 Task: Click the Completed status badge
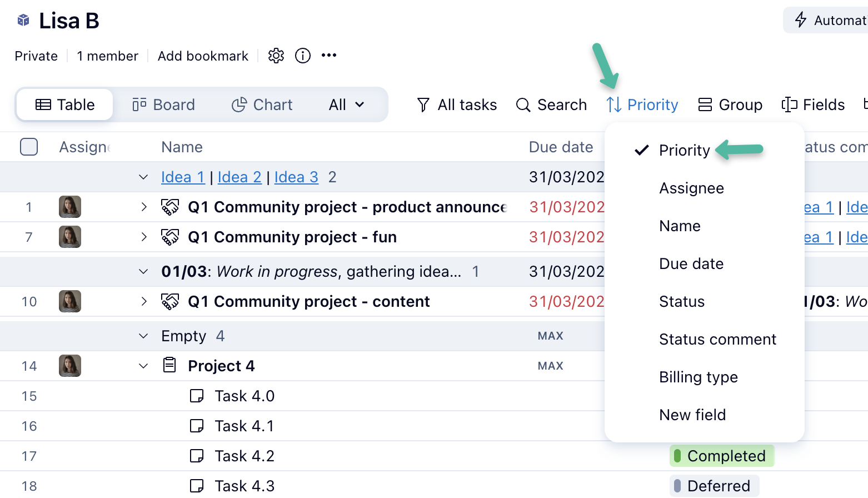[x=721, y=456]
